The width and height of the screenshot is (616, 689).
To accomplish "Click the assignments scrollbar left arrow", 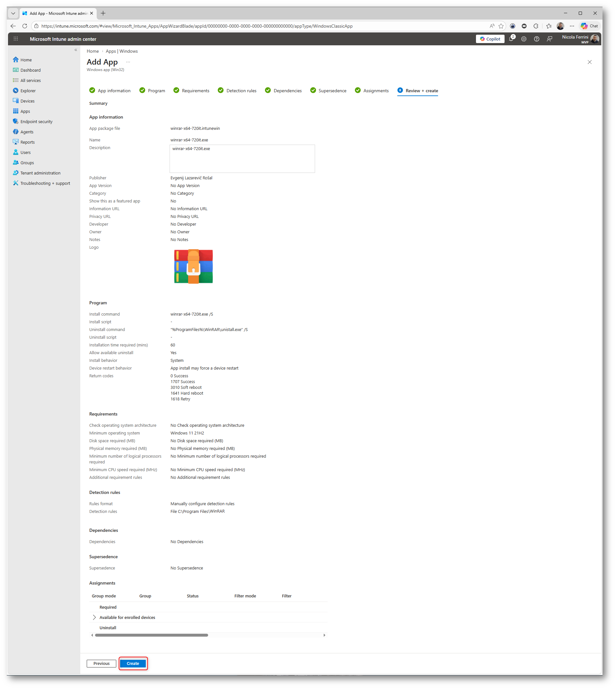I will pos(92,636).
